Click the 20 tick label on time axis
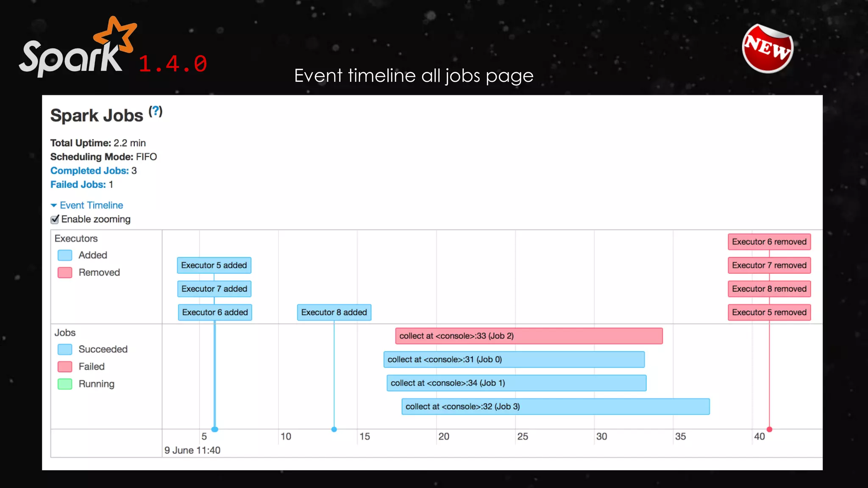Viewport: 868px width, 488px height. click(x=444, y=437)
